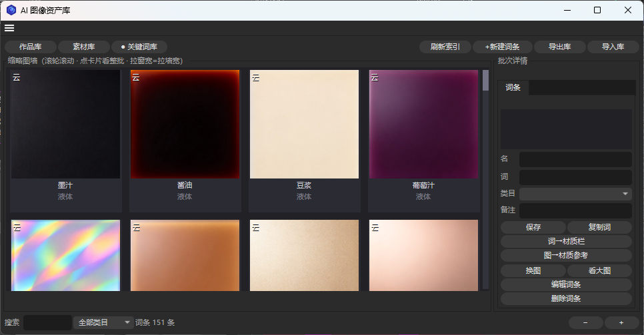Select the rainbow holographic thumbnail
The height and width of the screenshot is (335, 644).
(66, 255)
